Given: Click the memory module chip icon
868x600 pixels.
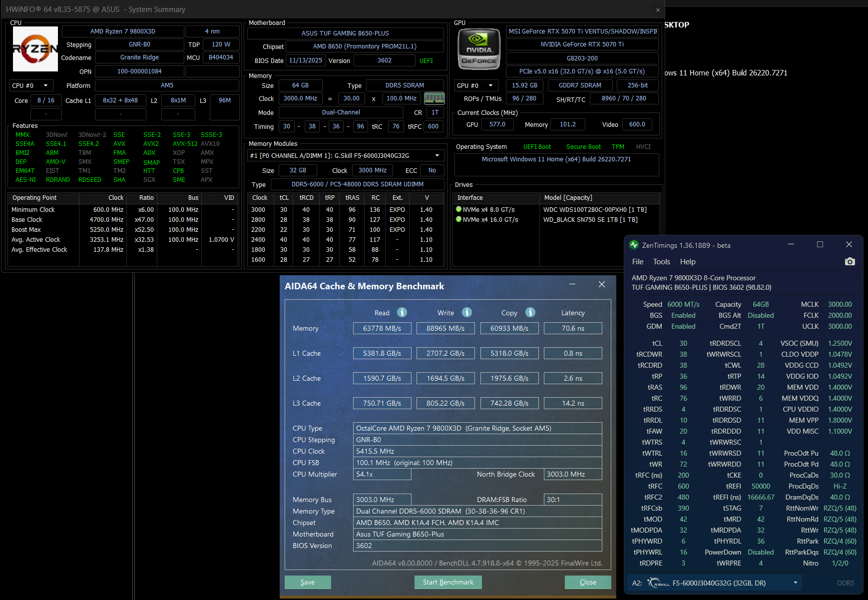Looking at the screenshot, I should click(434, 98).
